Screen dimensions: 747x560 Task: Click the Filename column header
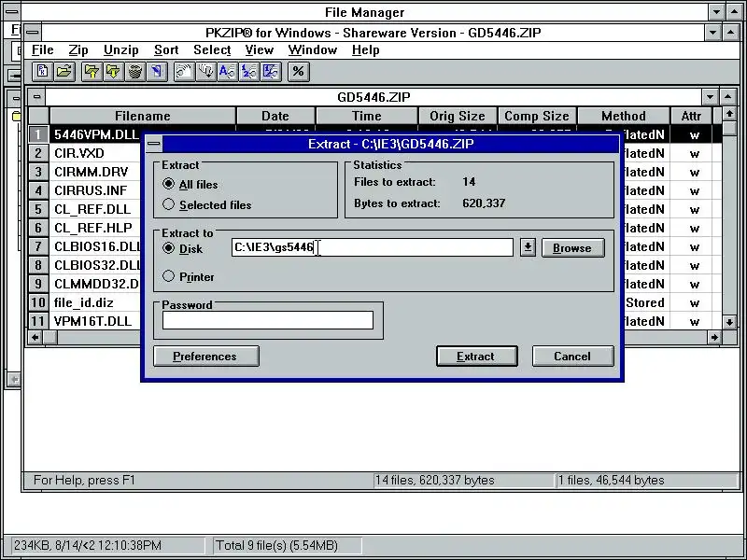pyautogui.click(x=143, y=116)
